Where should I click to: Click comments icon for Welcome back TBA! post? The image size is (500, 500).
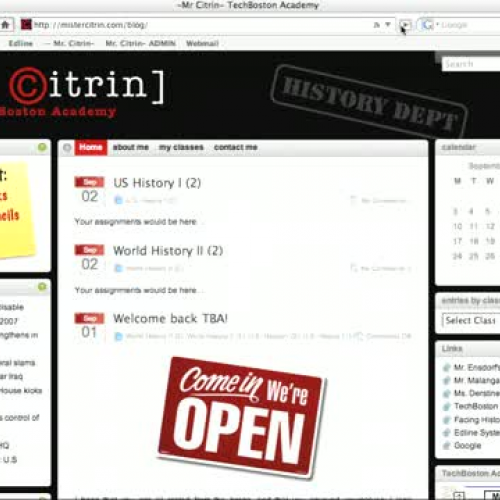click(x=359, y=336)
